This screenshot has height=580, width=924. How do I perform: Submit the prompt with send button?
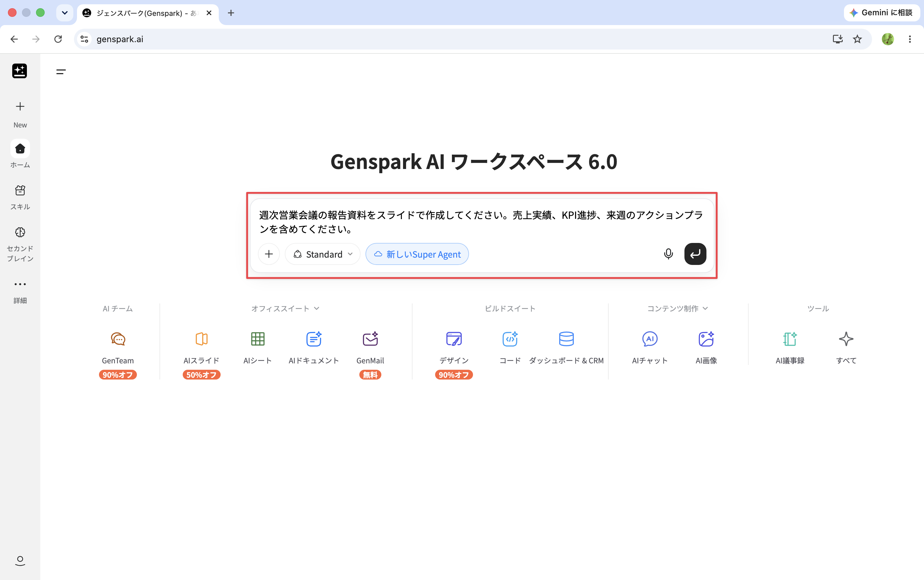click(695, 254)
